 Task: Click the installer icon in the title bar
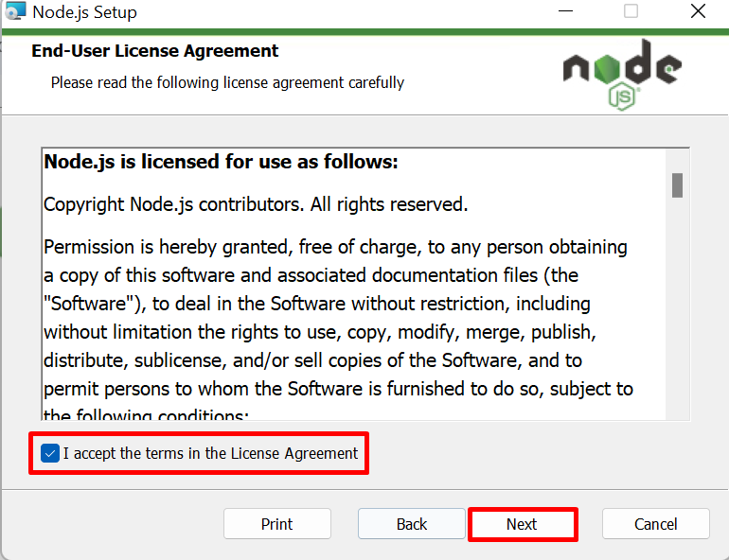15,11
